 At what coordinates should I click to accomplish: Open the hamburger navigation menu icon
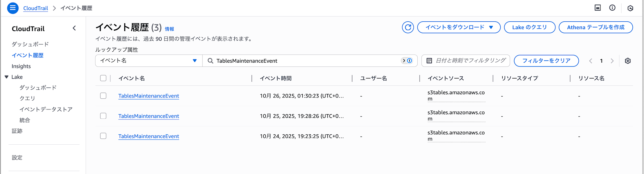[x=13, y=8]
